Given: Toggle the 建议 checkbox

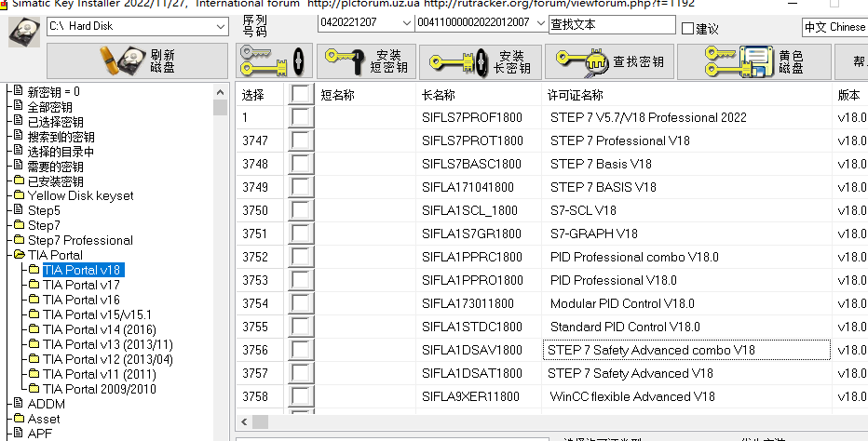Looking at the screenshot, I should point(687,28).
